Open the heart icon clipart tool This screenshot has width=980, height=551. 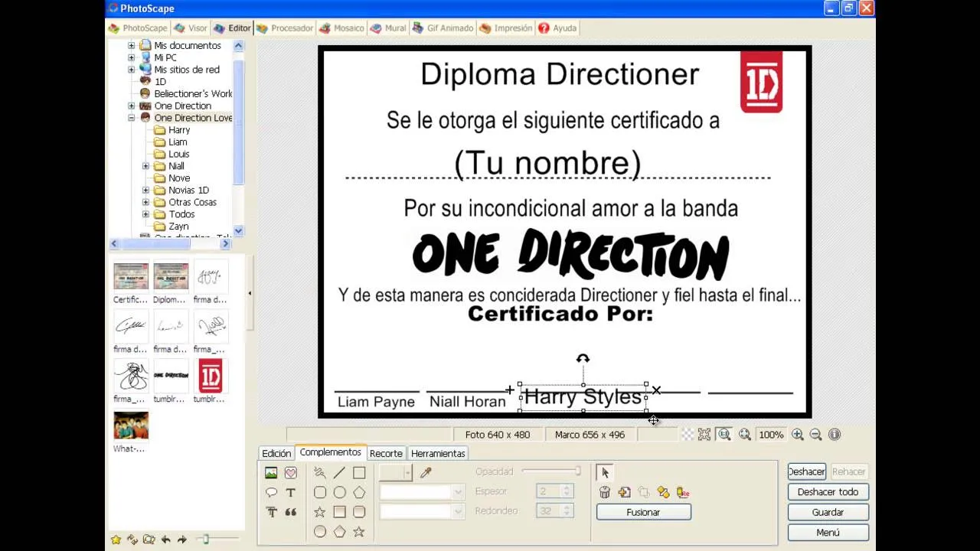coord(291,473)
